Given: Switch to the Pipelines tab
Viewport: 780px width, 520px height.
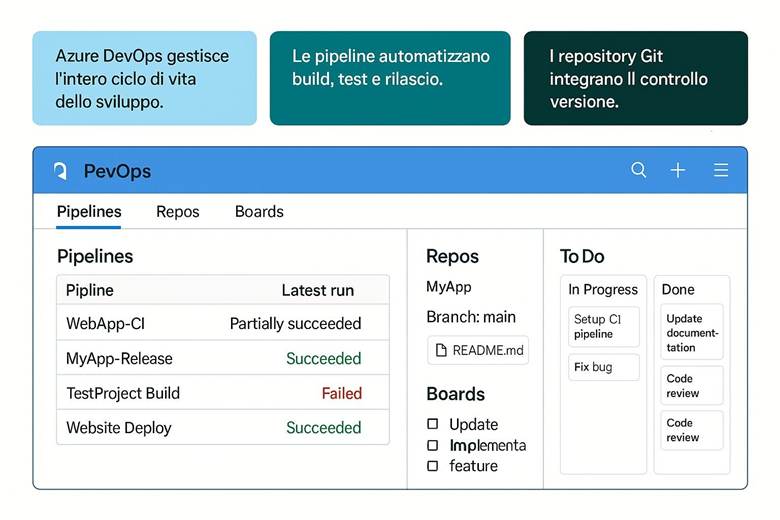Looking at the screenshot, I should coord(89,212).
